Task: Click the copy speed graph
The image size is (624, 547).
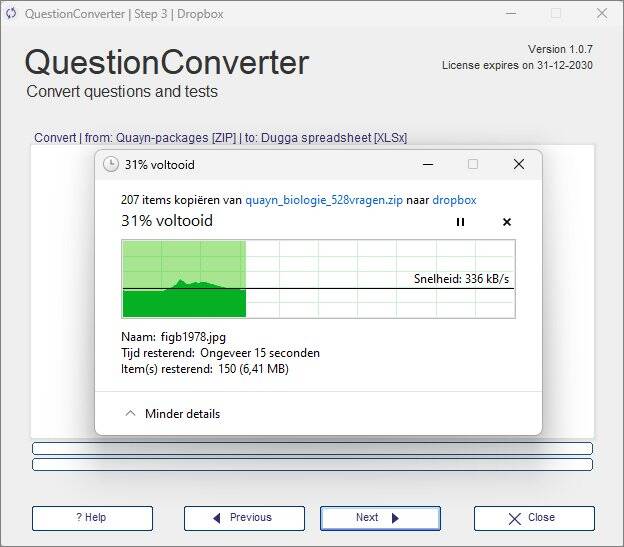Action: tap(318, 279)
